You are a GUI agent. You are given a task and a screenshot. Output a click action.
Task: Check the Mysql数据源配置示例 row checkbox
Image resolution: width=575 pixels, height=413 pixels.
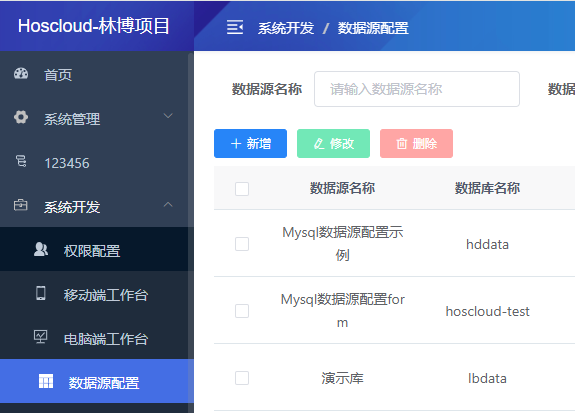pyautogui.click(x=242, y=244)
